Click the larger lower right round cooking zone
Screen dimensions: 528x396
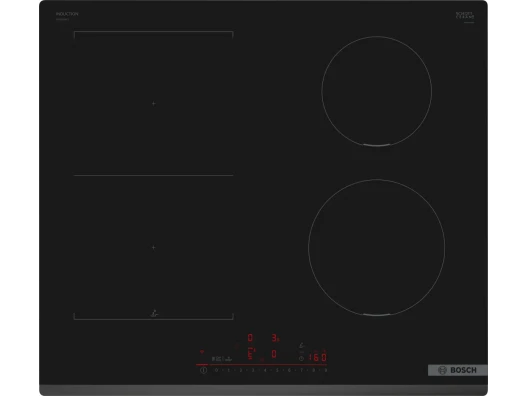click(376, 248)
